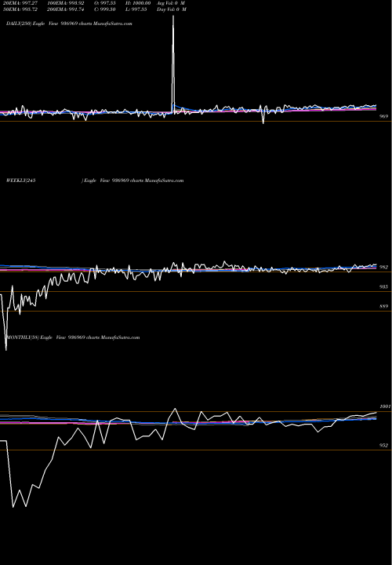392x565 pixels.
Task: Select the close price 'C:' value
Action: 105,9
